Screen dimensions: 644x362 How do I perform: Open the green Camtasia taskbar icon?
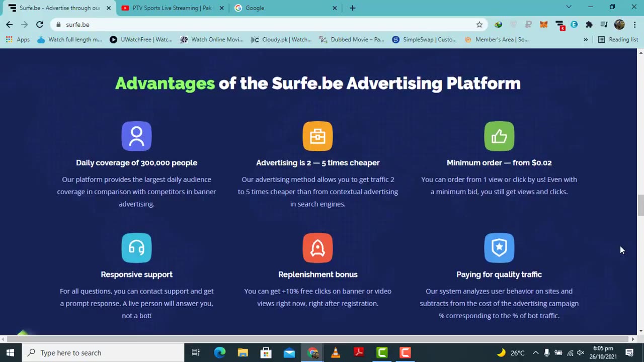pos(382,352)
